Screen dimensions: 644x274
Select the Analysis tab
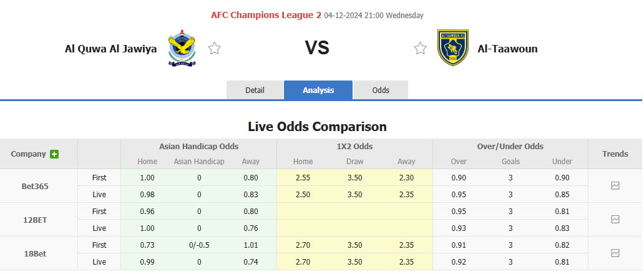pos(318,90)
